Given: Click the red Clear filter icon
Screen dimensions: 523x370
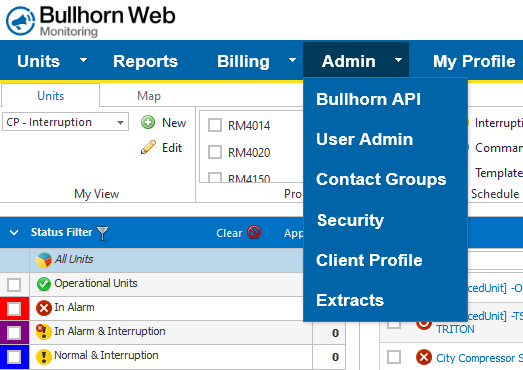Looking at the screenshot, I should pos(254,232).
